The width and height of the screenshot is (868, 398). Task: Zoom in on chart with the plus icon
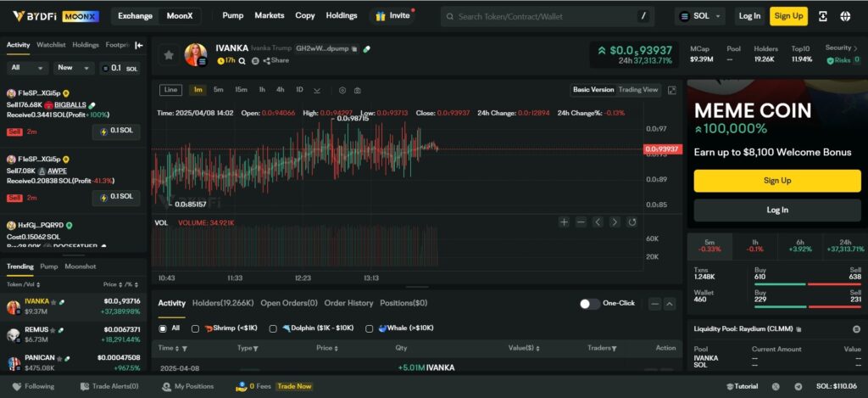[x=564, y=222]
